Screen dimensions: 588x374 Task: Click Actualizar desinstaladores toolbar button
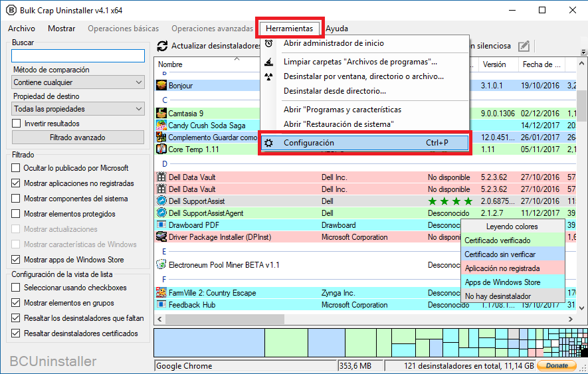click(209, 46)
